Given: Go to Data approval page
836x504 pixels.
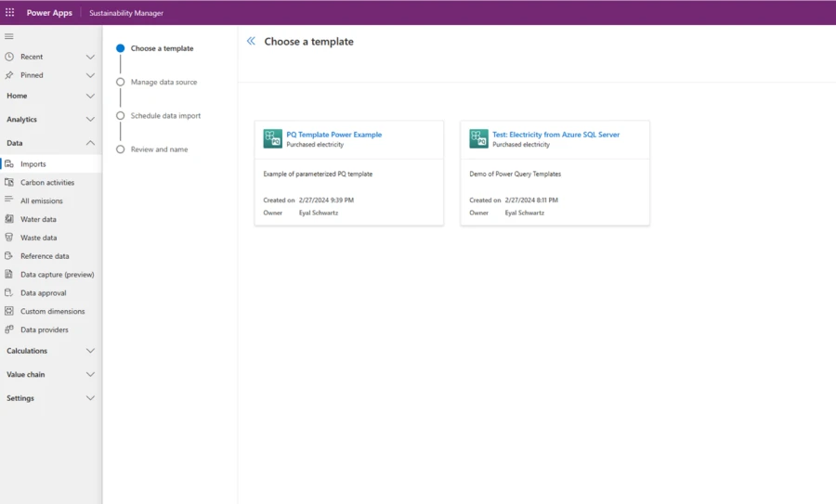Looking at the screenshot, I should coord(44,293).
